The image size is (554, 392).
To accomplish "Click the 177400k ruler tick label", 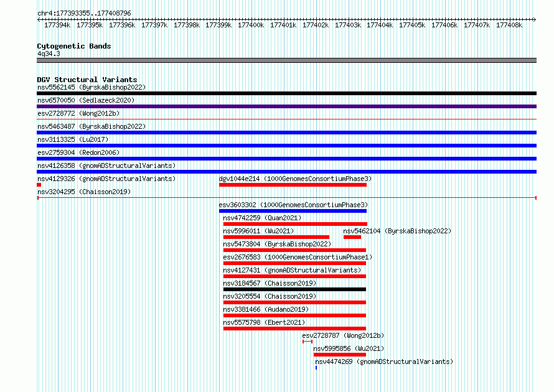I will [251, 25].
